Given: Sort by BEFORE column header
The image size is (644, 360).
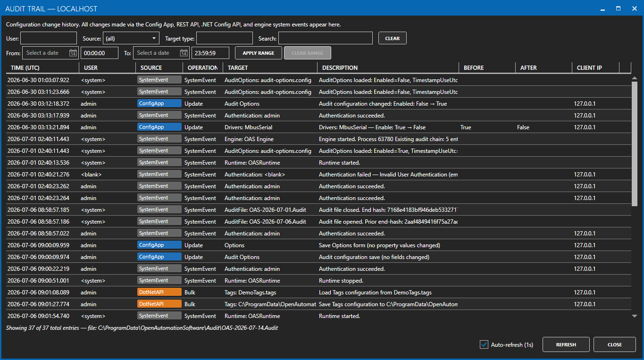Looking at the screenshot, I should pyautogui.click(x=487, y=68).
